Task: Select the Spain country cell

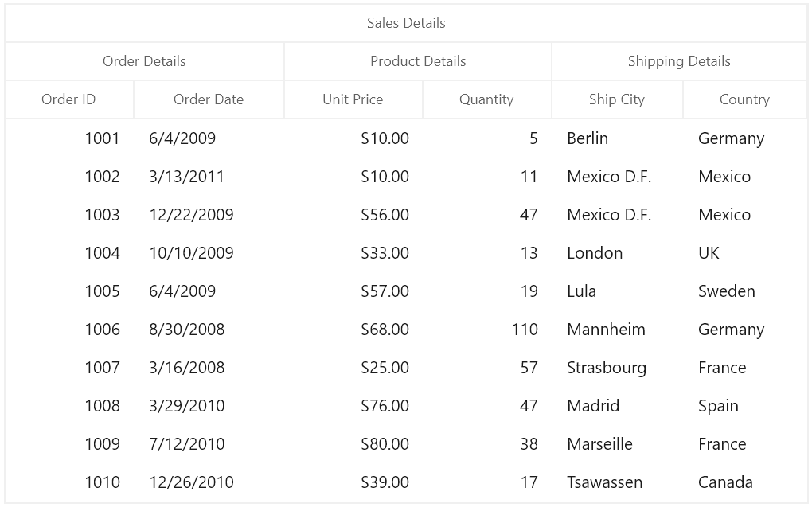Action: pos(745,407)
